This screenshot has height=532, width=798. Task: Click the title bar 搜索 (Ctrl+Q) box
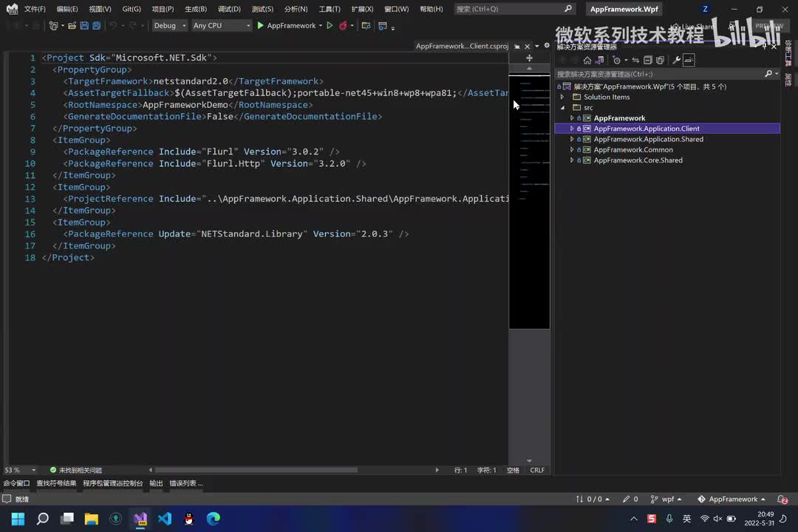pyautogui.click(x=514, y=9)
